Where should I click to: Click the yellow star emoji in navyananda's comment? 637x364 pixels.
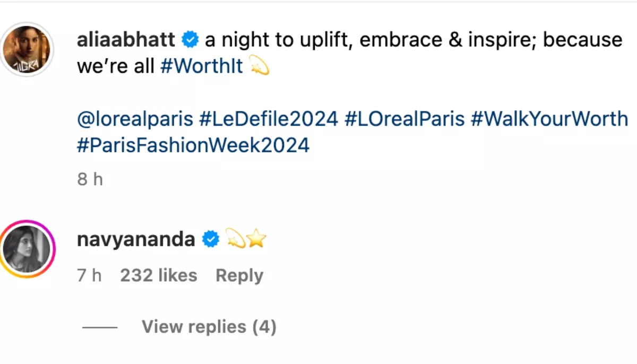tap(256, 240)
